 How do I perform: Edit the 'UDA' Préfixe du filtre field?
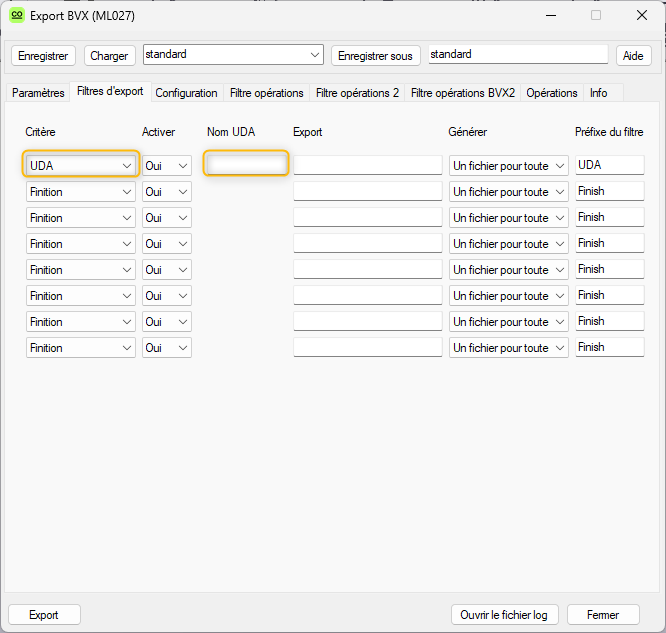(610, 165)
